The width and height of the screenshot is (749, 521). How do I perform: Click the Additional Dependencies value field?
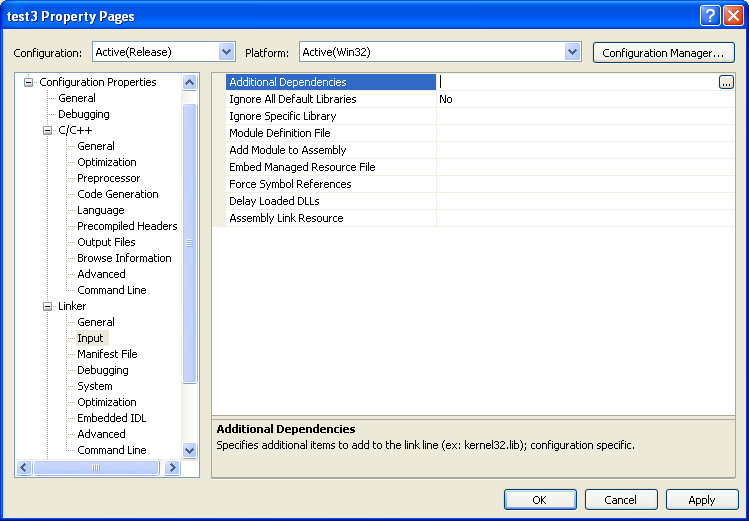(575, 82)
